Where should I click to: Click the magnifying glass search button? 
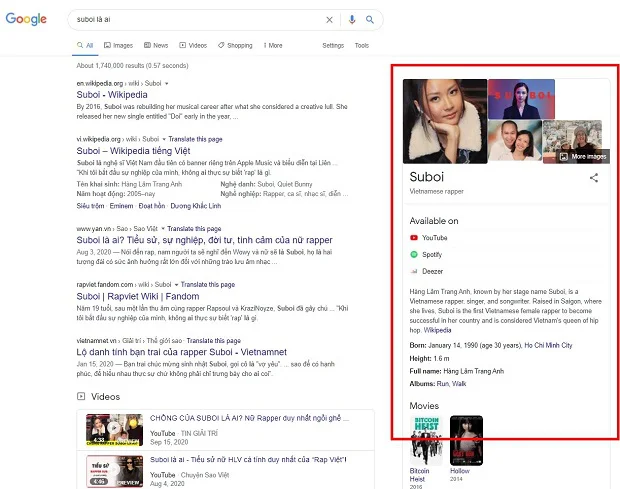(369, 19)
